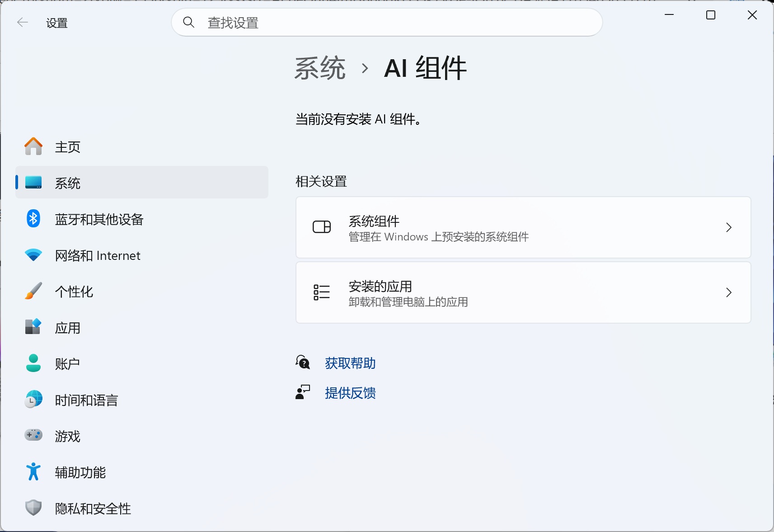Click the 时间和语言 globe clock icon
This screenshot has height=532, width=774.
(33, 399)
